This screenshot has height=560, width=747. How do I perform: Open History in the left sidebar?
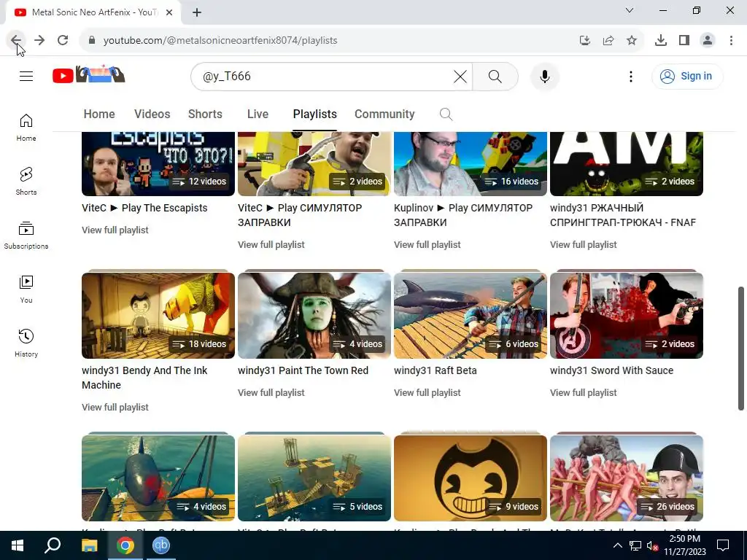(x=26, y=343)
